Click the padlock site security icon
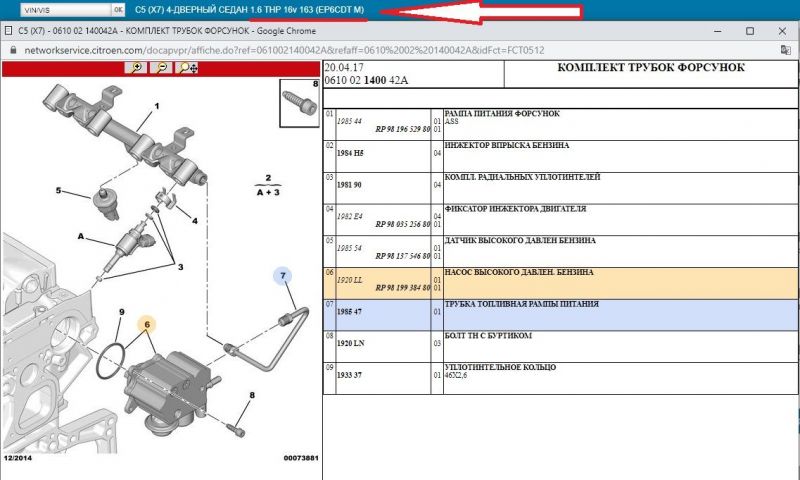This screenshot has width=800, height=480. [11, 48]
